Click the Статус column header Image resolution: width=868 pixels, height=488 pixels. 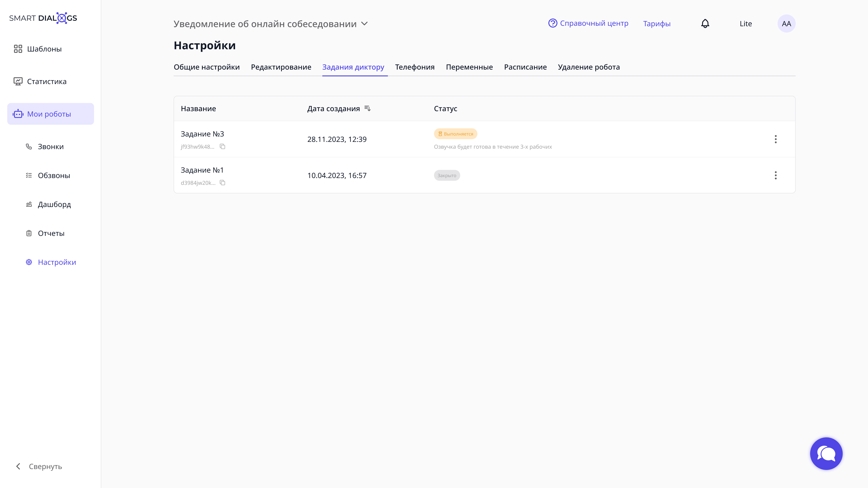[446, 108]
